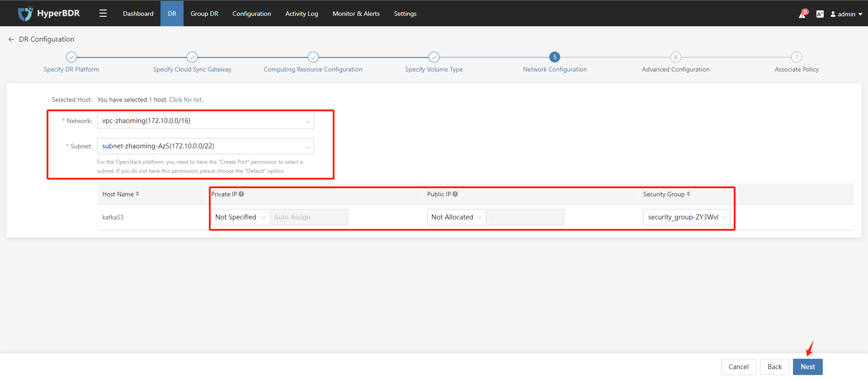
Task: Click the Cancel button
Action: point(739,367)
